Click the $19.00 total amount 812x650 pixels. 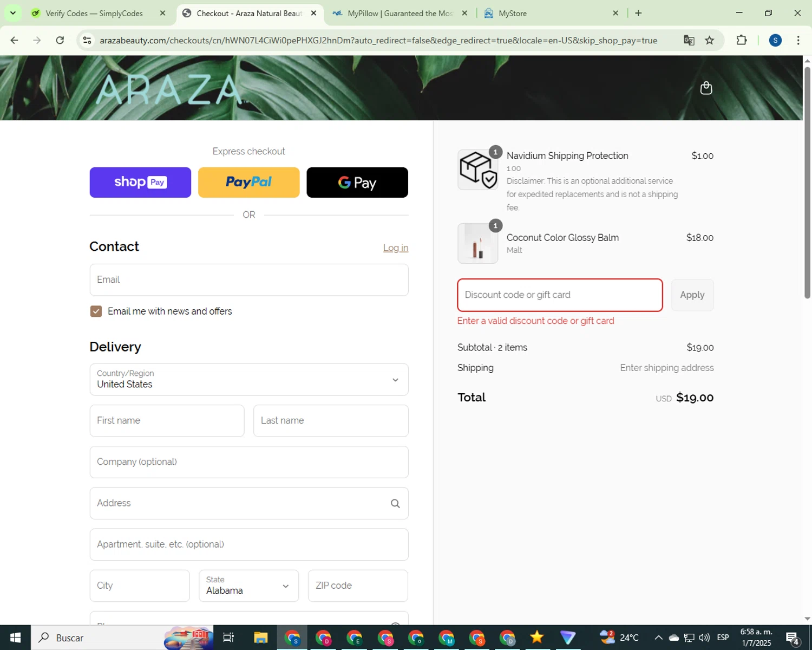[x=695, y=398]
